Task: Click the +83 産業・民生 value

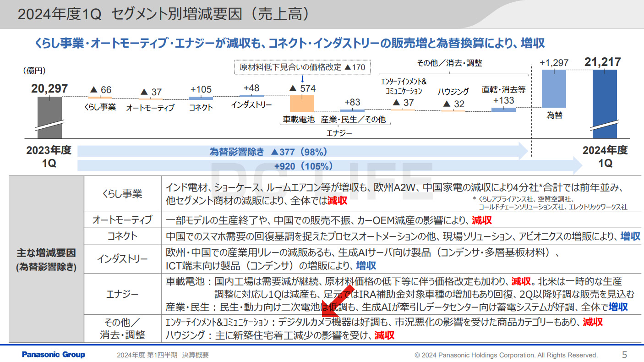Action: (x=352, y=102)
